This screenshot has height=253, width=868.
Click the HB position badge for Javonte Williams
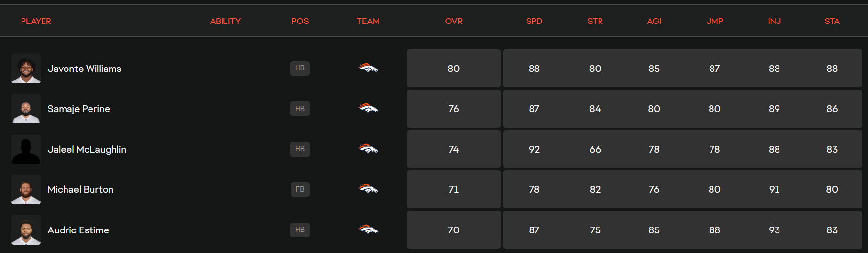(300, 69)
